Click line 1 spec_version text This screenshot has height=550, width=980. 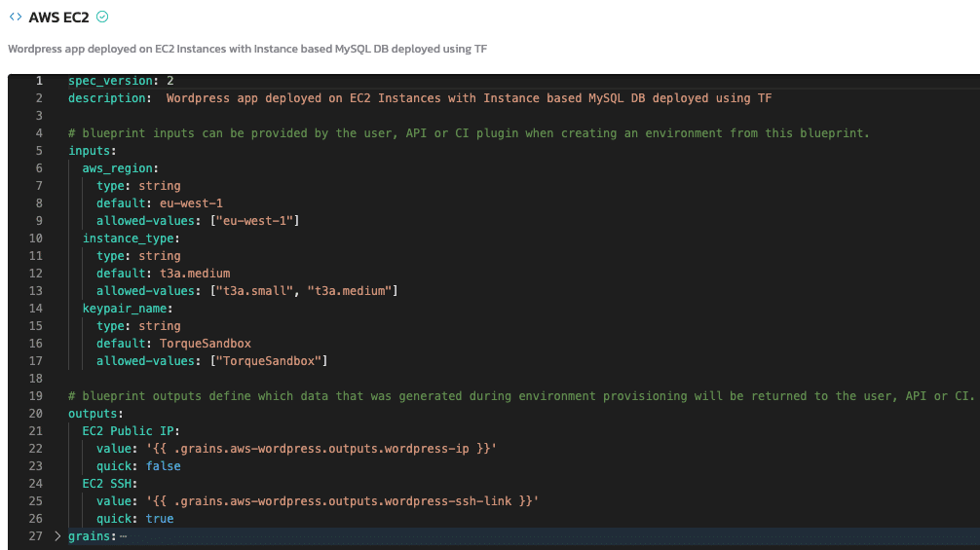coord(121,81)
